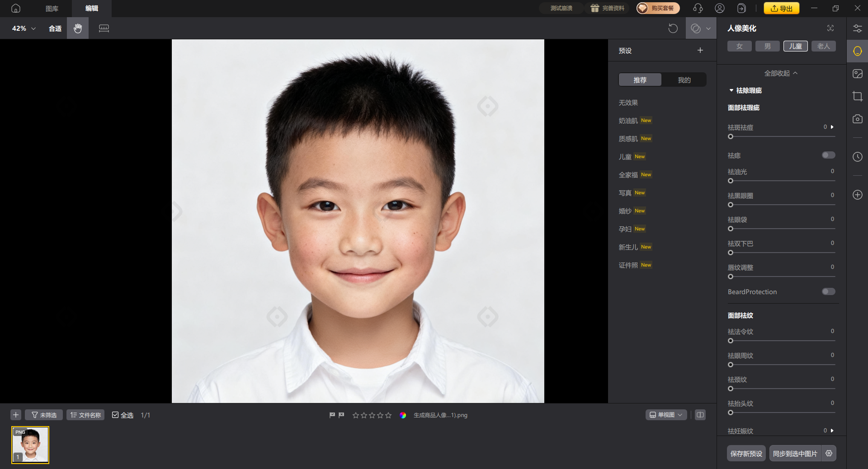Switch to the 图库 library tab
Screen dimensions: 868x469
coord(52,8)
